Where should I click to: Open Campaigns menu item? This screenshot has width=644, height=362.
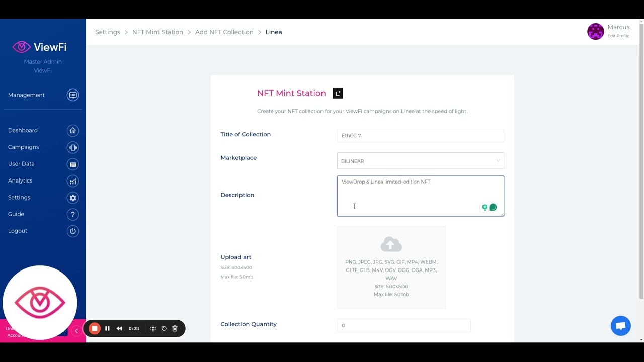click(23, 147)
